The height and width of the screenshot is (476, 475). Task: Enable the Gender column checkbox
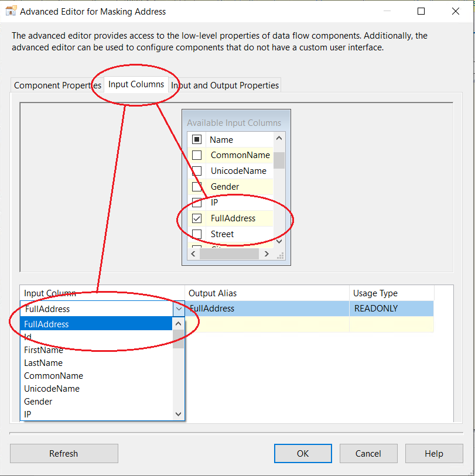coord(197,187)
